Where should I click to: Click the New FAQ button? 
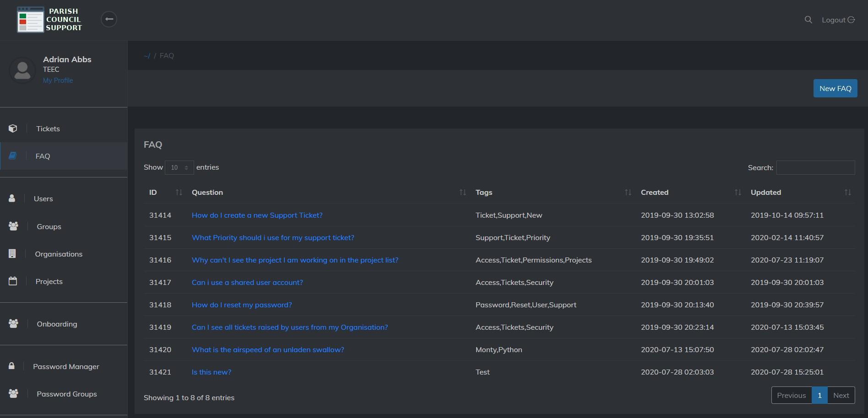835,88
